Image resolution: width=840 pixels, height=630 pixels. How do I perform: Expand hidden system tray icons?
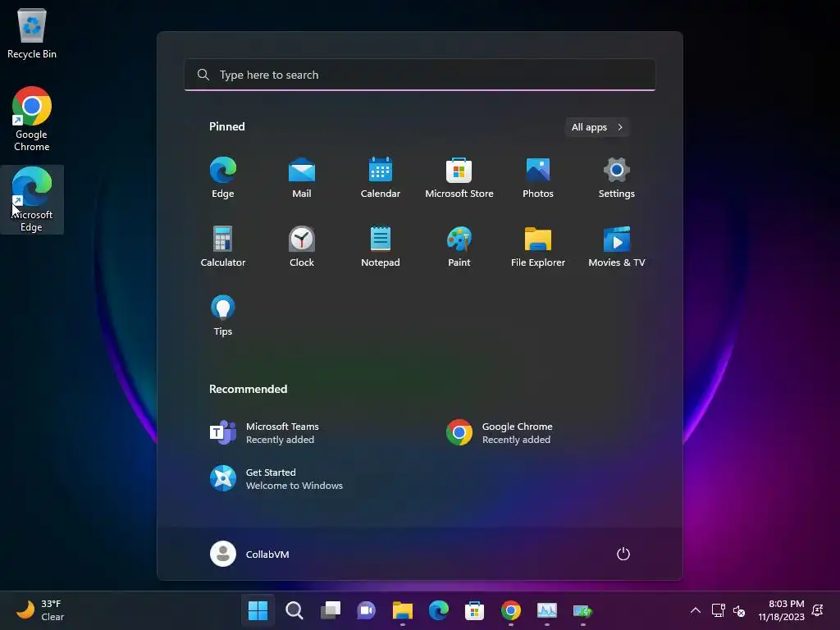(x=696, y=610)
